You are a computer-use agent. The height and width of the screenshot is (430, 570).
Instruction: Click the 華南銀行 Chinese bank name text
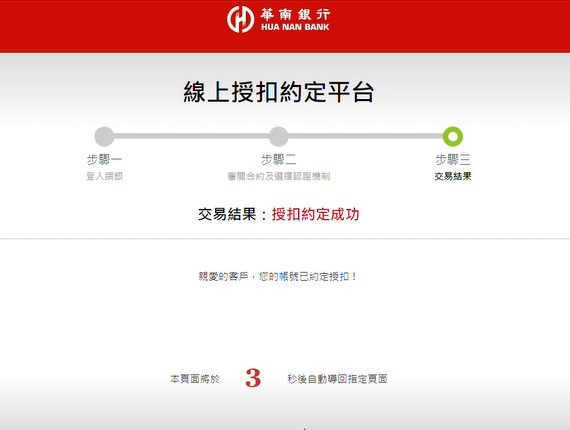(295, 14)
